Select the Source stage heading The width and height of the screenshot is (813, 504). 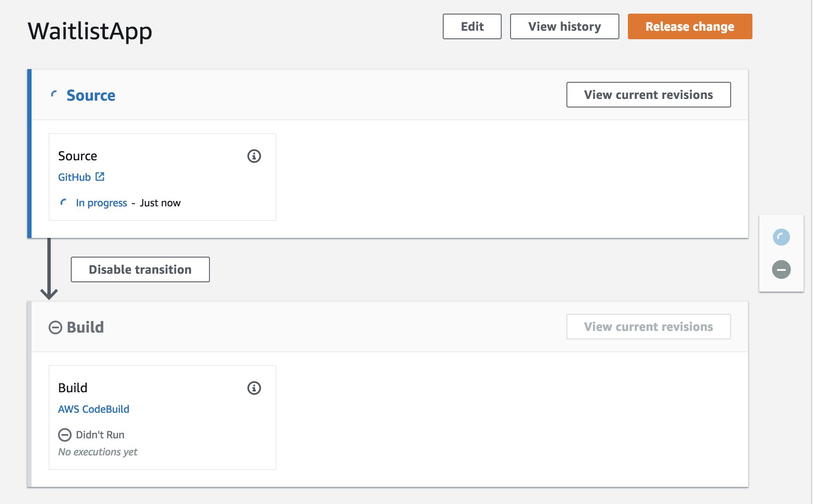point(90,95)
